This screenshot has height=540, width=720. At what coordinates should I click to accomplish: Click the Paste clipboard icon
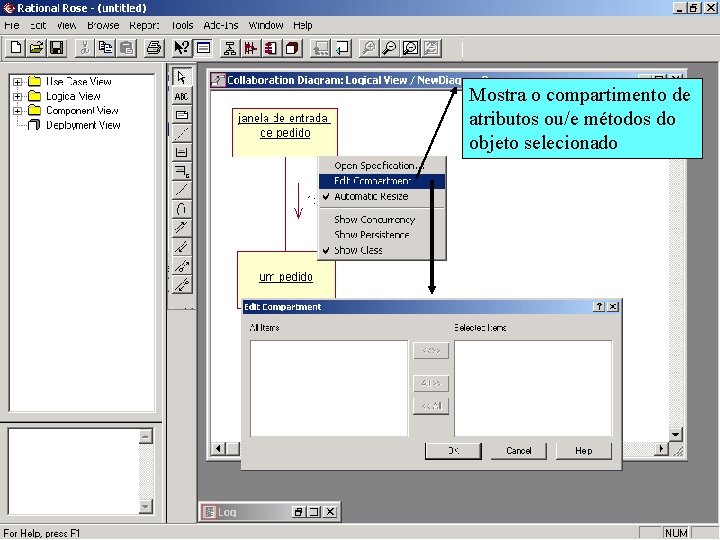click(126, 48)
